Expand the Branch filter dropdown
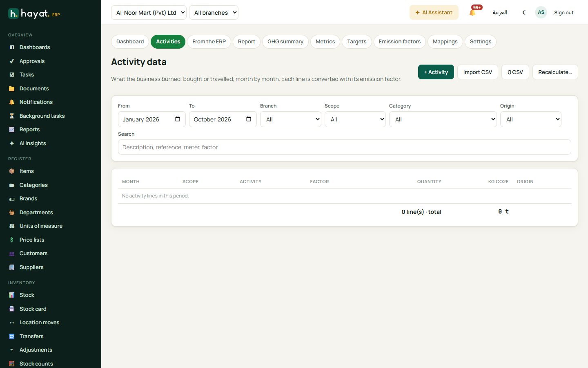Screen dimensions: 588x368 (291, 119)
